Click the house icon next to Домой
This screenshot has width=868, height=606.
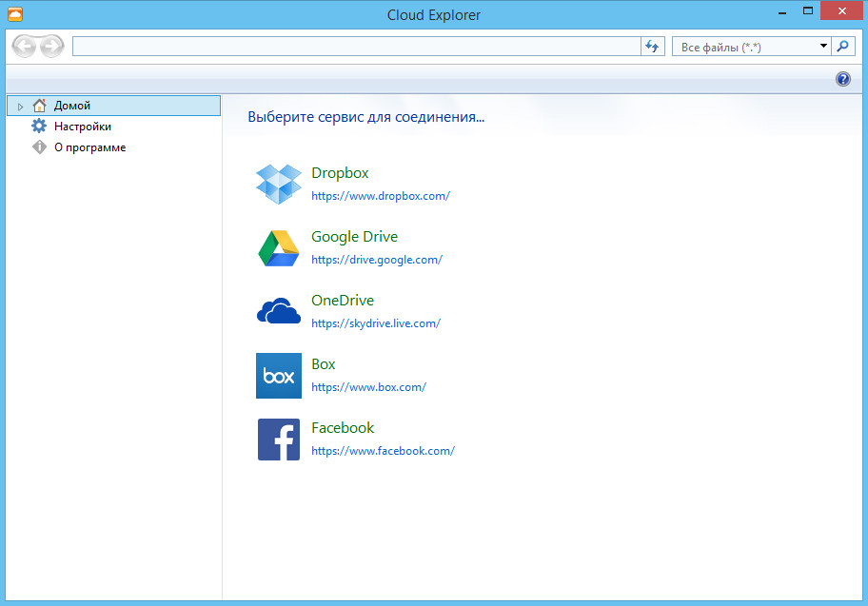(x=39, y=106)
